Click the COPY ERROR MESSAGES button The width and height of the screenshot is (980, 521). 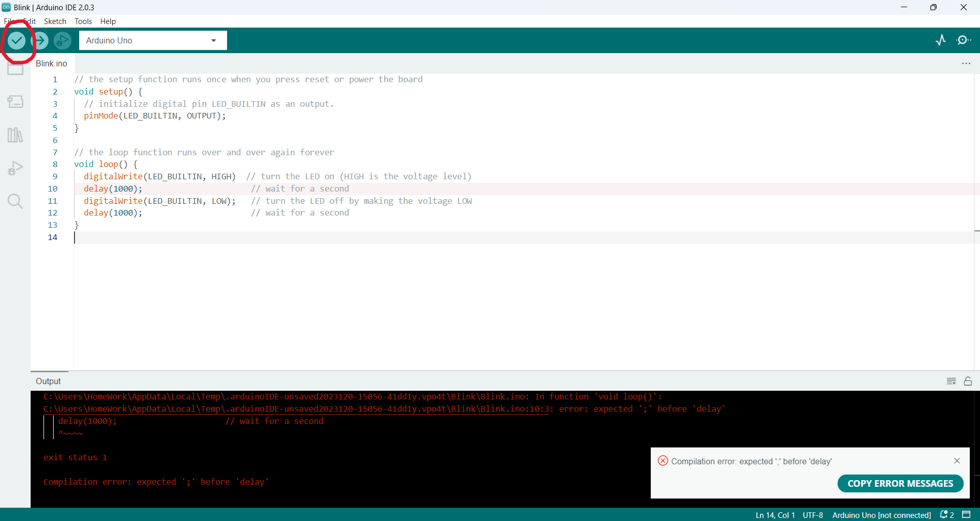900,483
